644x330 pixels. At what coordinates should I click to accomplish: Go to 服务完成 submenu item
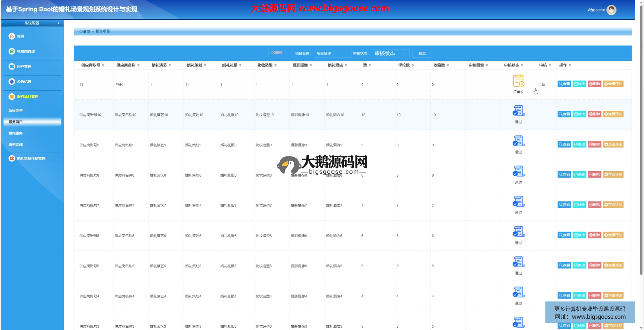point(16,145)
